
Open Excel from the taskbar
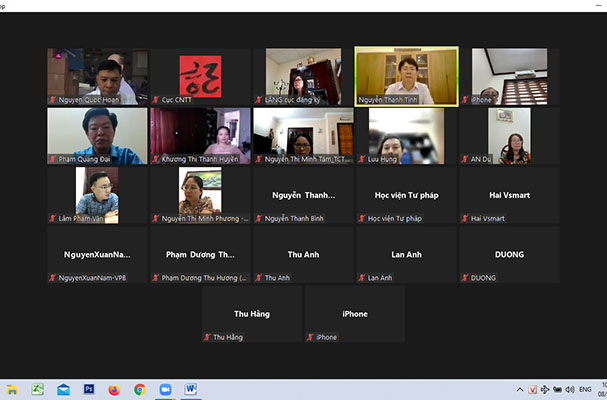tap(37, 389)
